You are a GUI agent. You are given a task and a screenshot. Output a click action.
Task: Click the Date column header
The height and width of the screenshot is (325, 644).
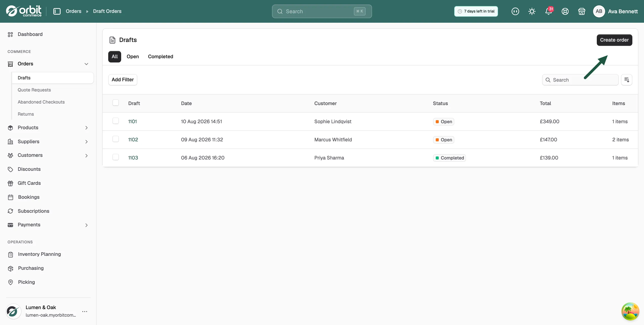tap(186, 104)
